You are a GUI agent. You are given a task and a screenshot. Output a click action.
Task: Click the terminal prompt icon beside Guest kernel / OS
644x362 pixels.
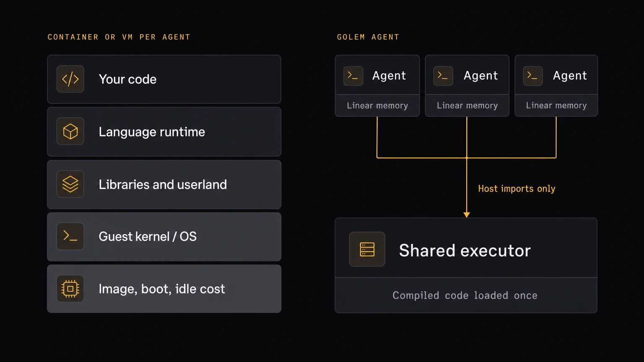click(x=70, y=236)
